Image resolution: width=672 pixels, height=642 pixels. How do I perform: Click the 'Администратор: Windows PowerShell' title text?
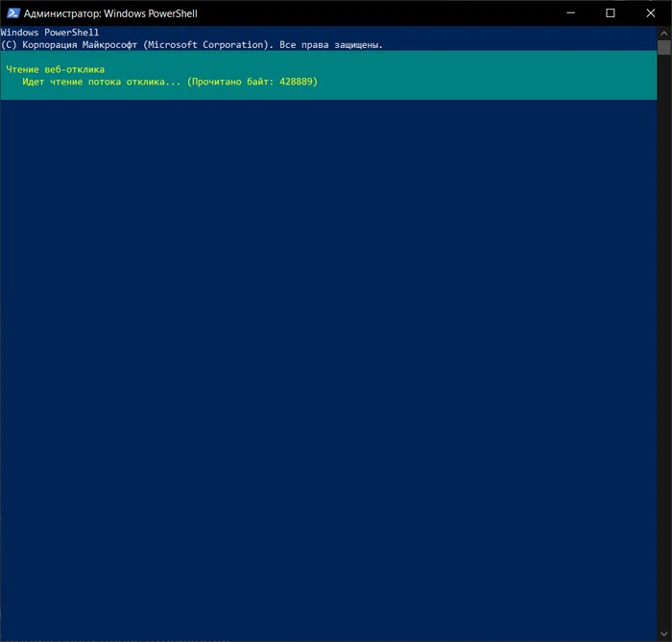click(111, 13)
